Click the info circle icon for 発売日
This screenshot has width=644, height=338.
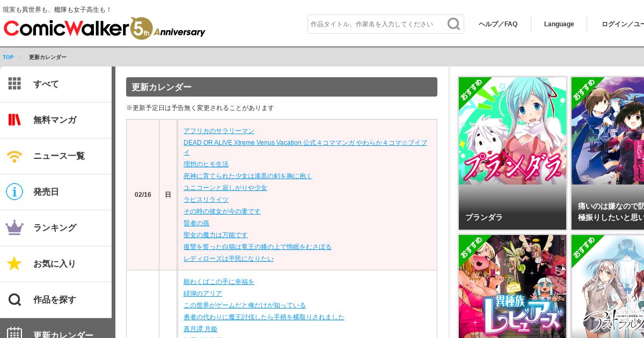14,192
